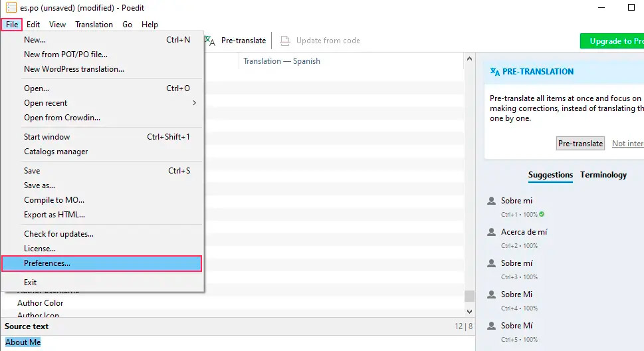Click Export as HTML... option
644x351 pixels.
pos(54,215)
